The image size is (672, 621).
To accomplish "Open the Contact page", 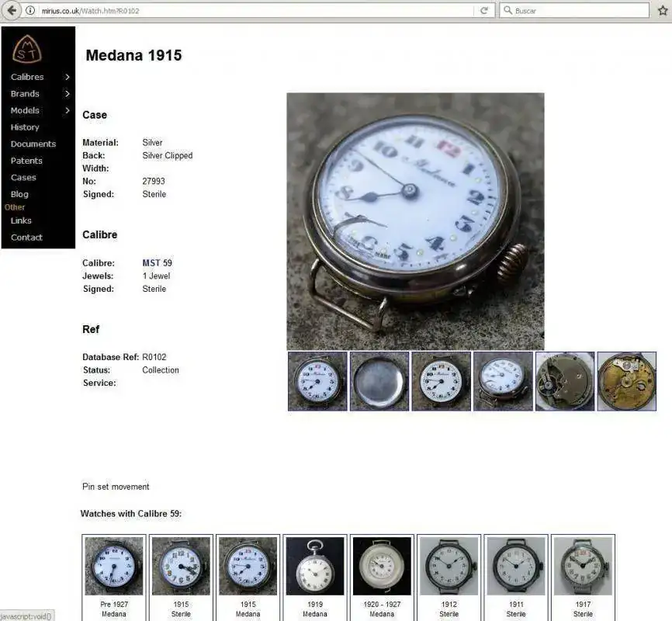I will coord(26,238).
